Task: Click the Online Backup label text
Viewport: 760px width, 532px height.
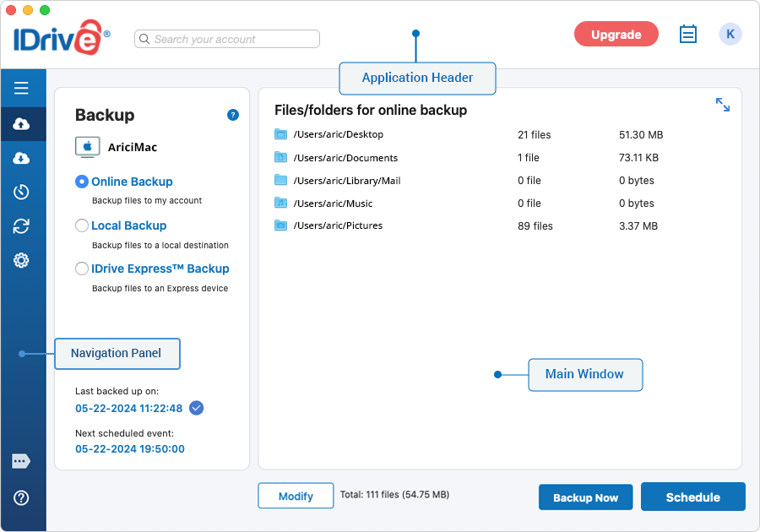Action: click(x=132, y=182)
